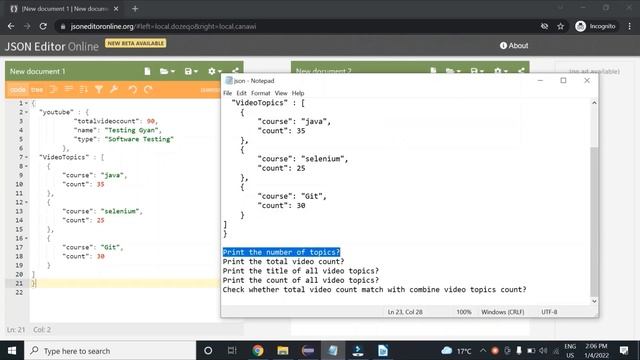Click the sort contents icon in orange toolbar
Image resolution: width=640 pixels, height=360 pixels.
tap(84, 89)
